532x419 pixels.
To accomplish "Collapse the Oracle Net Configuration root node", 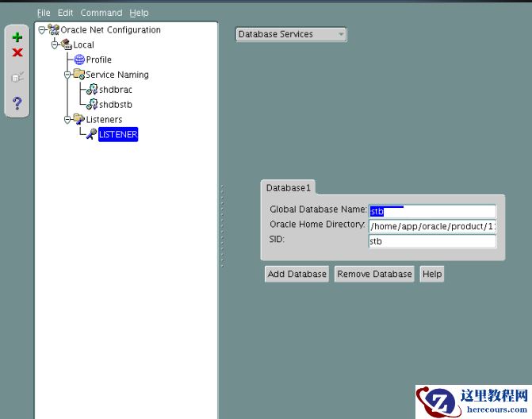I will 42,30.
